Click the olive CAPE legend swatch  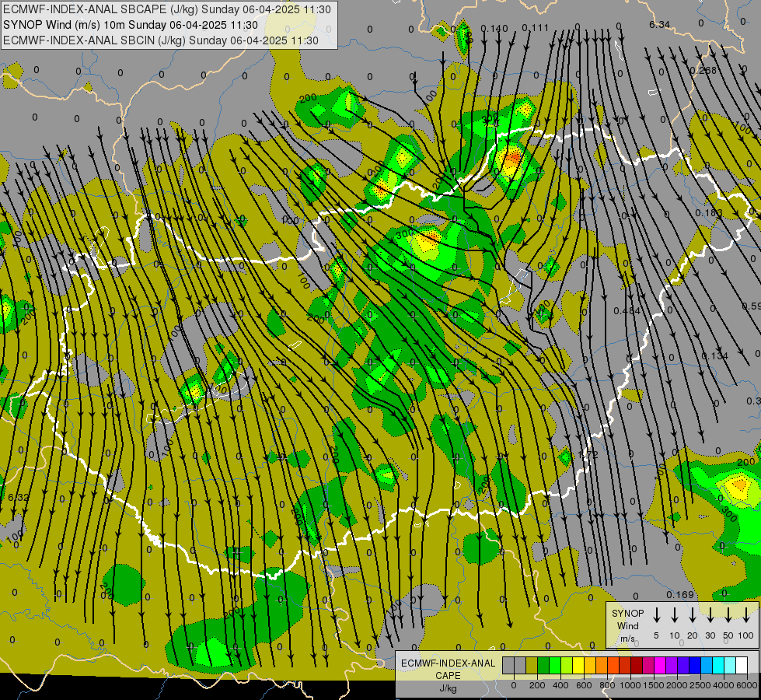pyautogui.click(x=532, y=666)
